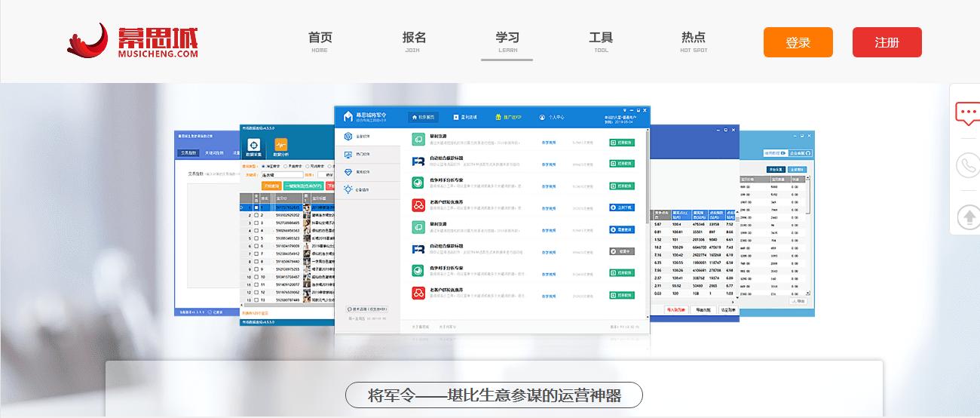
Task: Click cell 18.2 in right data table
Action: [x=658, y=247]
